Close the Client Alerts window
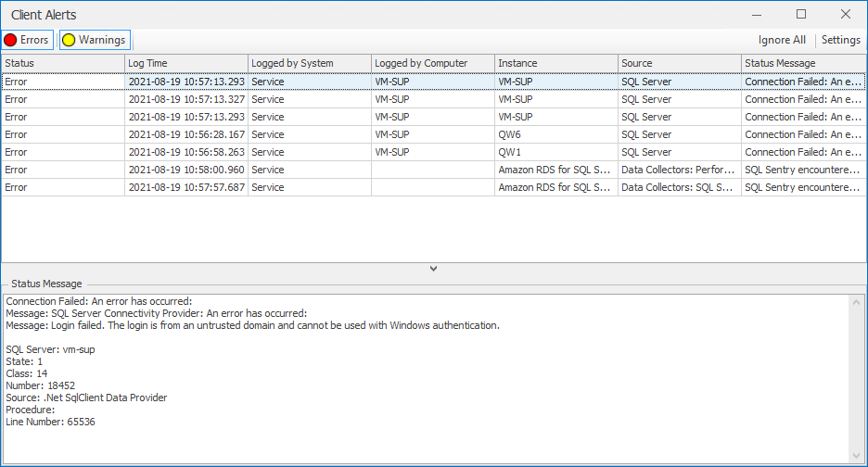868x467 pixels. pos(846,15)
